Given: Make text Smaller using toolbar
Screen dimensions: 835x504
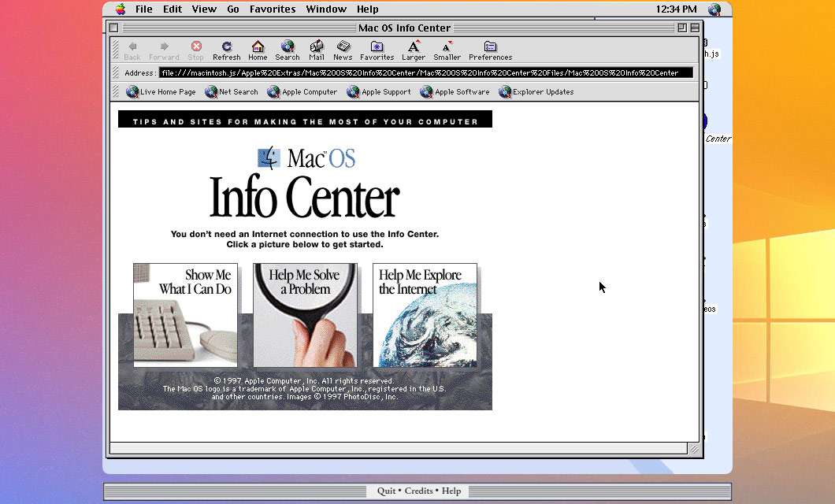Looking at the screenshot, I should (x=447, y=50).
